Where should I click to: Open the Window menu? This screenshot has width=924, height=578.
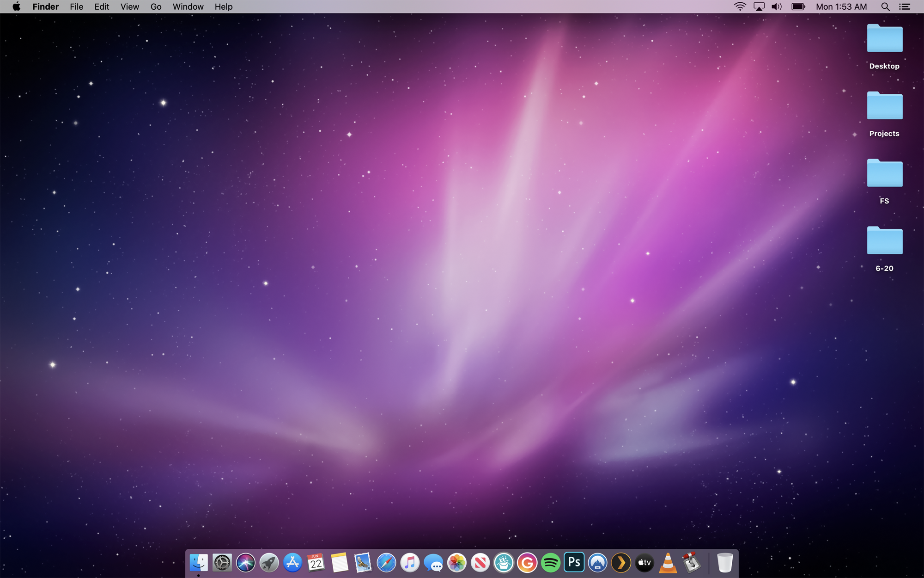pyautogui.click(x=188, y=6)
